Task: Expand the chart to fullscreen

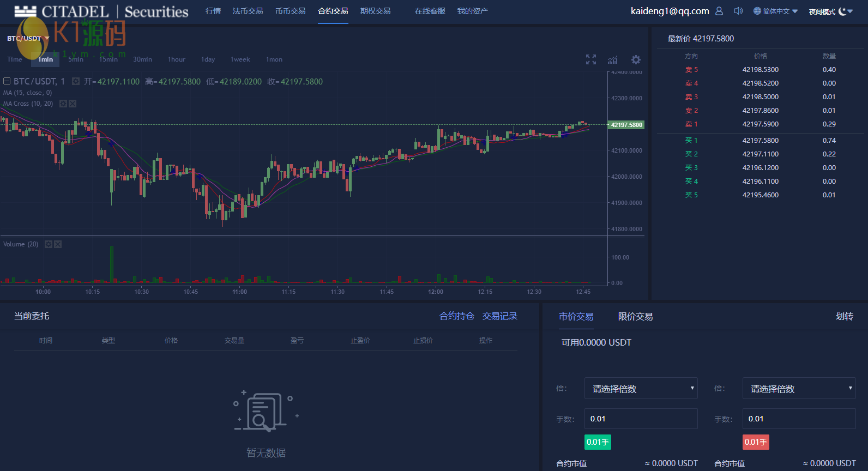Action: 591,59
